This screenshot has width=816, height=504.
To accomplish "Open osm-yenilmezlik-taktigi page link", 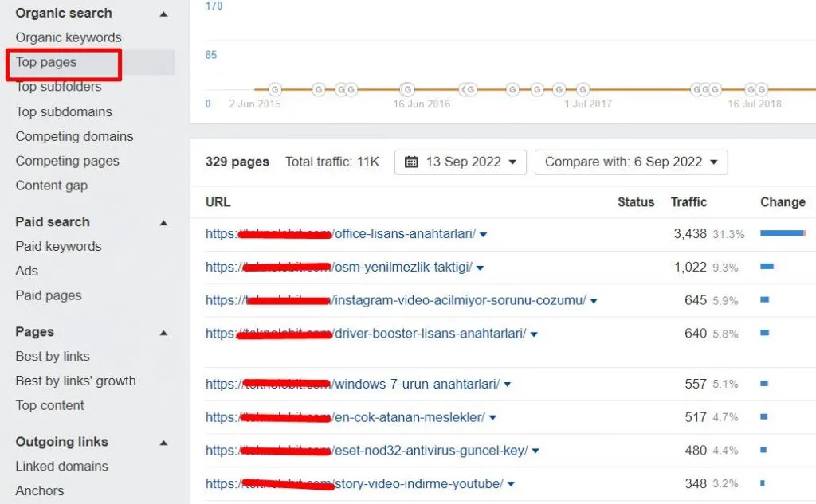I will click(339, 268).
